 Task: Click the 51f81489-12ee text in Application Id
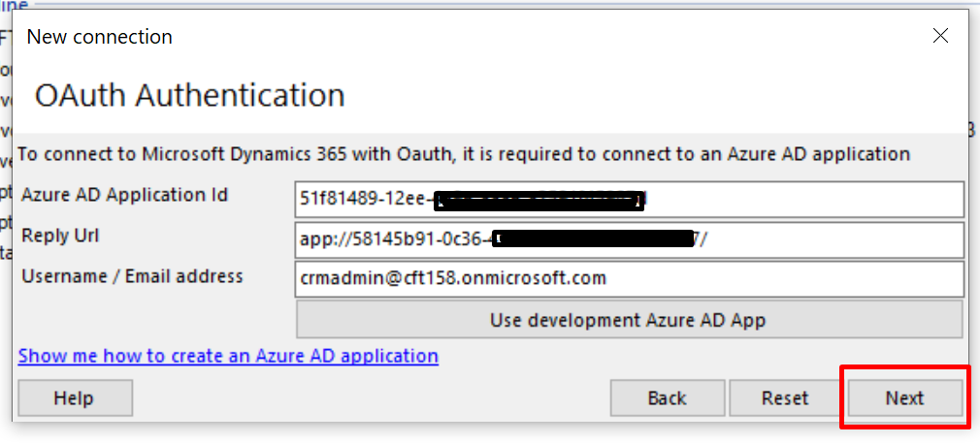363,199
